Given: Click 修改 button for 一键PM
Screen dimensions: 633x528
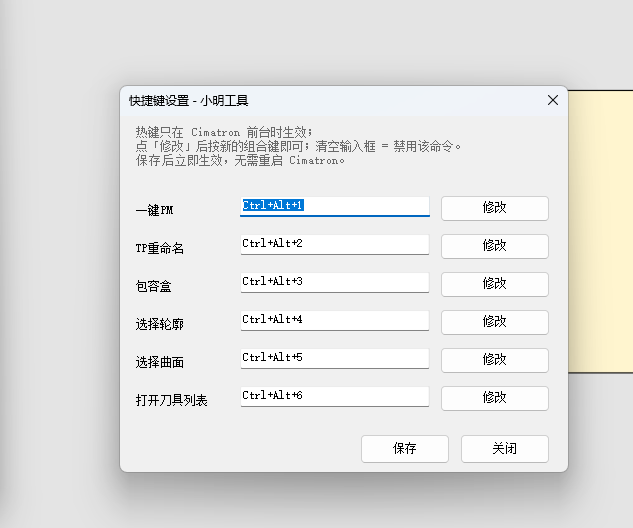Looking at the screenshot, I should pyautogui.click(x=495, y=208).
